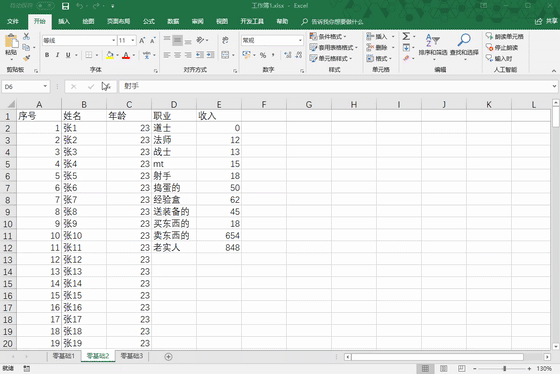Click the decrease font size icon
This screenshot has width=560, height=374.
[x=152, y=40]
